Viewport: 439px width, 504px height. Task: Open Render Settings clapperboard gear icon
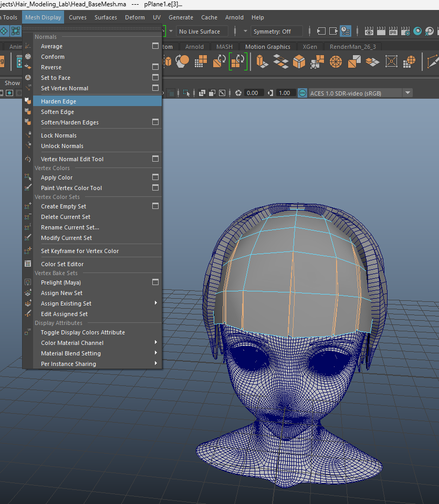tap(405, 31)
